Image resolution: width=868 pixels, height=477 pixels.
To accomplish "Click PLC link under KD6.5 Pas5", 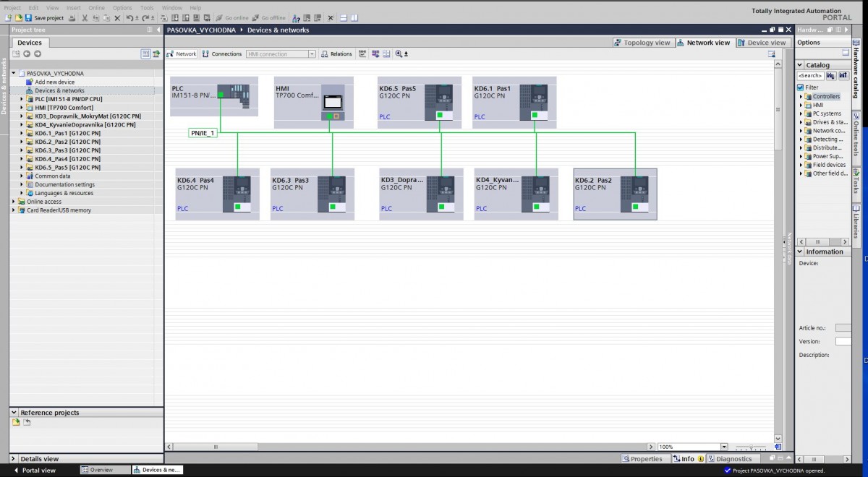I will click(x=385, y=116).
